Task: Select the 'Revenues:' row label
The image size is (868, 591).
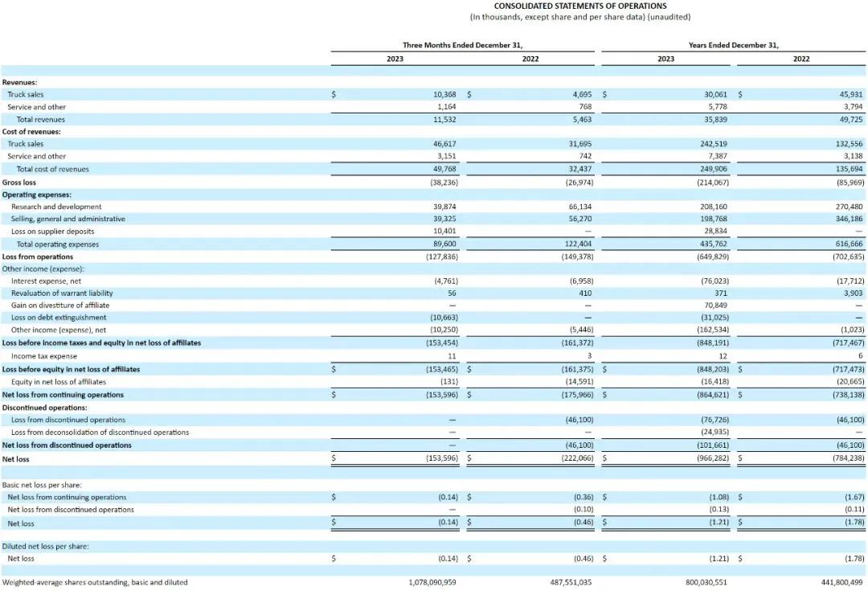Action: (19, 83)
